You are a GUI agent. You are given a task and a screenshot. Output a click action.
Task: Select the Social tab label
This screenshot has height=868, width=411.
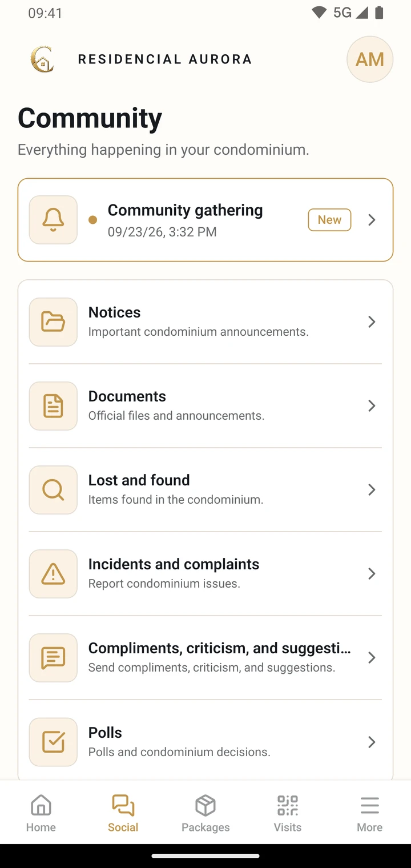pos(123,827)
